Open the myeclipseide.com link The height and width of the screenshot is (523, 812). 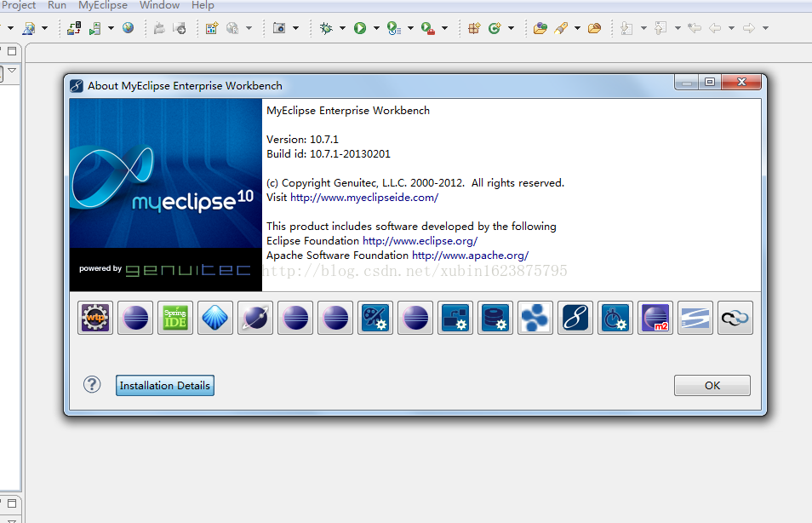pyautogui.click(x=364, y=198)
